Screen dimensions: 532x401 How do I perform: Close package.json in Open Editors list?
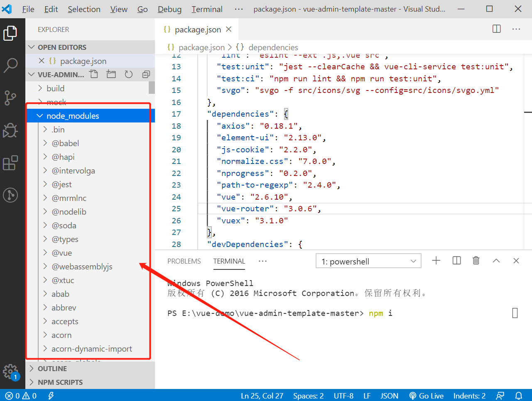click(x=42, y=61)
